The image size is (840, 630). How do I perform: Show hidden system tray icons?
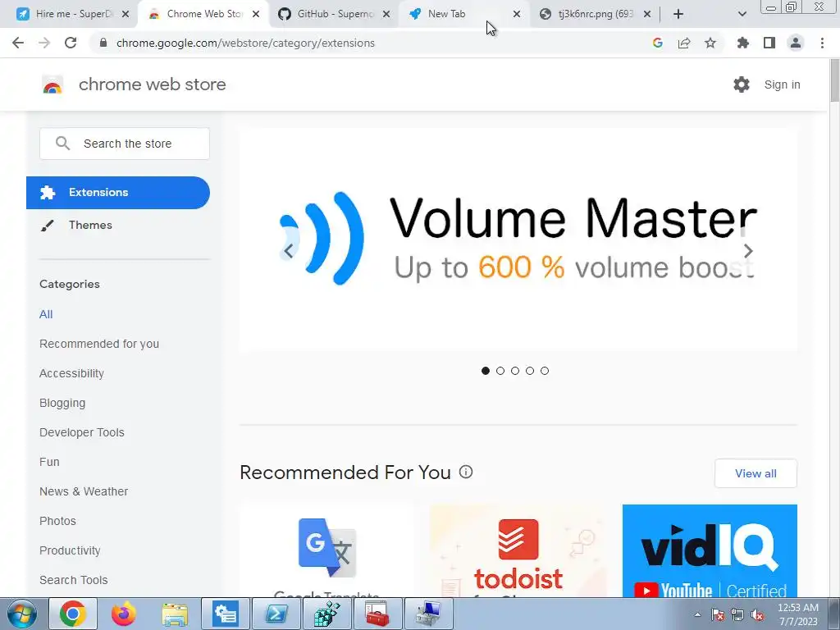click(697, 614)
